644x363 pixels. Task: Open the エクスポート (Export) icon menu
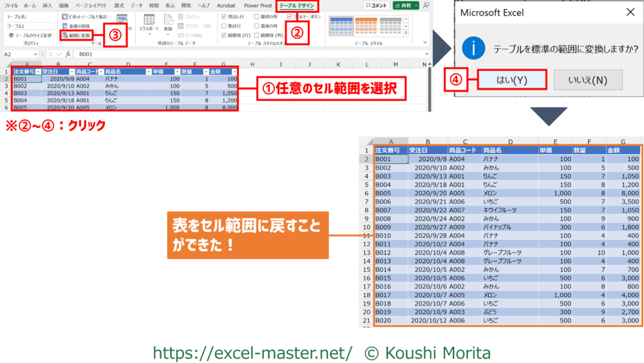149,23
